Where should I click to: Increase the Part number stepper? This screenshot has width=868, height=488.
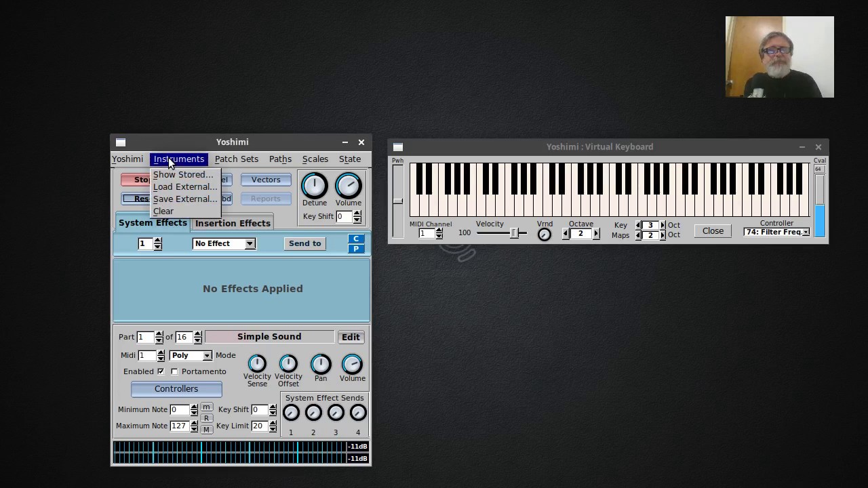(159, 334)
